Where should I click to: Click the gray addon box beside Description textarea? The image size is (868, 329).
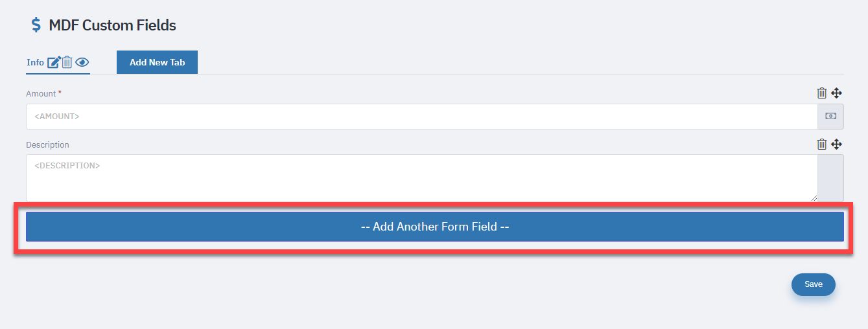point(830,178)
